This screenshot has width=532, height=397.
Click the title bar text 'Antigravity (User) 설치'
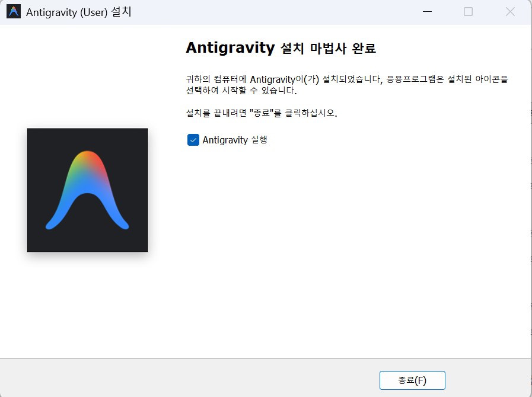coord(79,12)
